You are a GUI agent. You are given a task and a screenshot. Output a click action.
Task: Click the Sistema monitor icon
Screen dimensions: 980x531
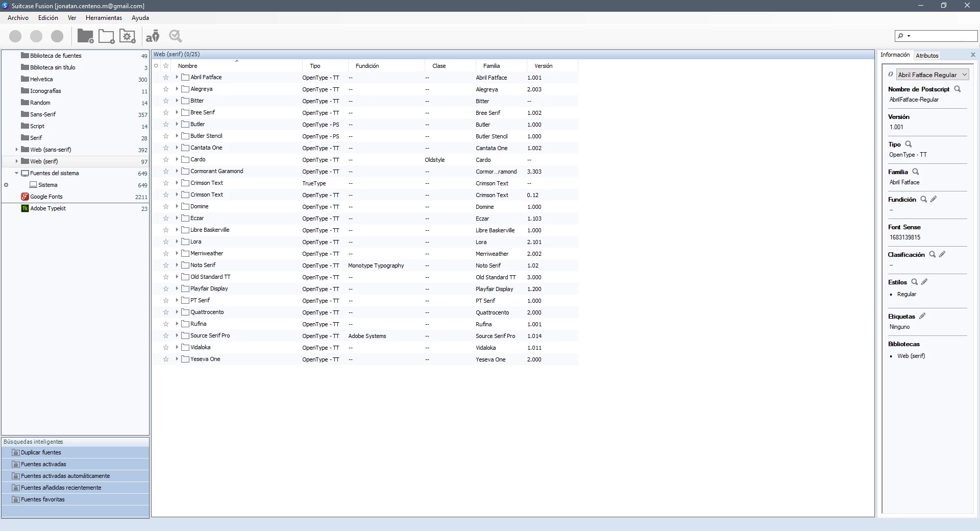click(x=33, y=185)
